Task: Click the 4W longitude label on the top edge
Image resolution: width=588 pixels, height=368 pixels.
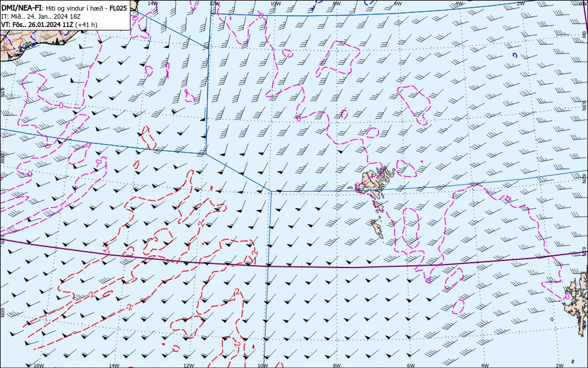Action: 459,3
